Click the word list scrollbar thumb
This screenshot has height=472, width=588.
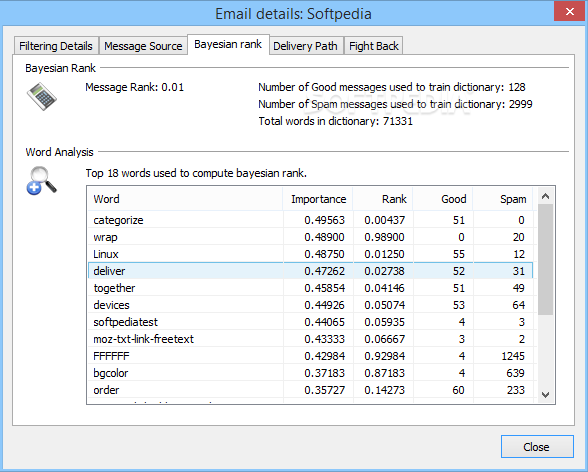coord(546,260)
